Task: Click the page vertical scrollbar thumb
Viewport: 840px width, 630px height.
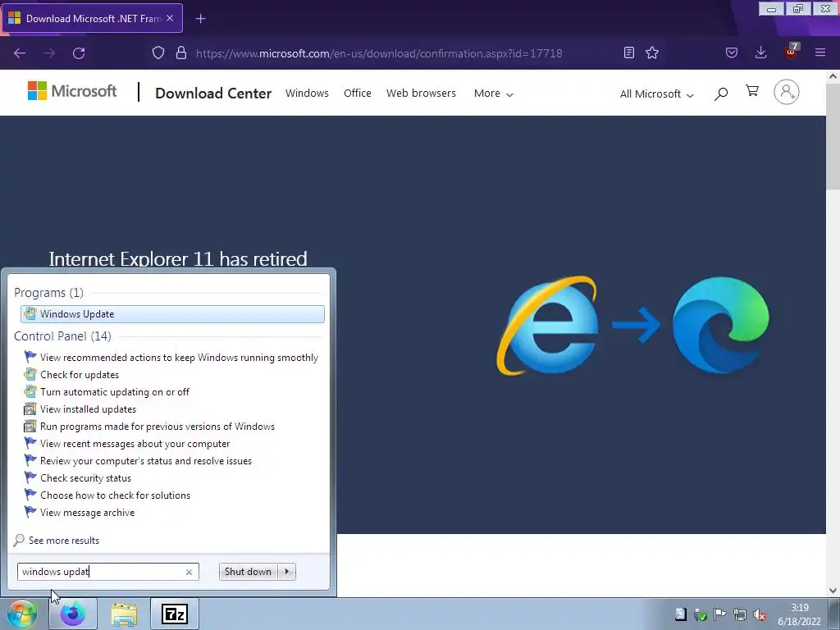Action: 833,137
